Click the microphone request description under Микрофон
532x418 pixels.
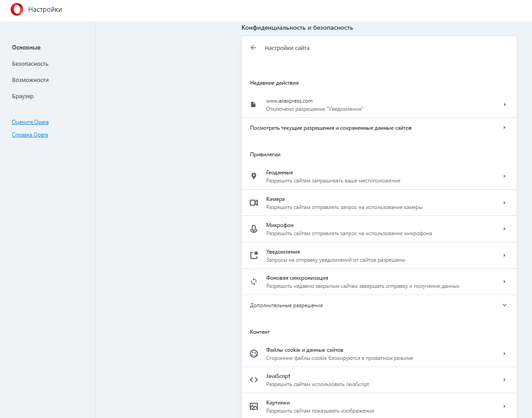pyautogui.click(x=349, y=233)
